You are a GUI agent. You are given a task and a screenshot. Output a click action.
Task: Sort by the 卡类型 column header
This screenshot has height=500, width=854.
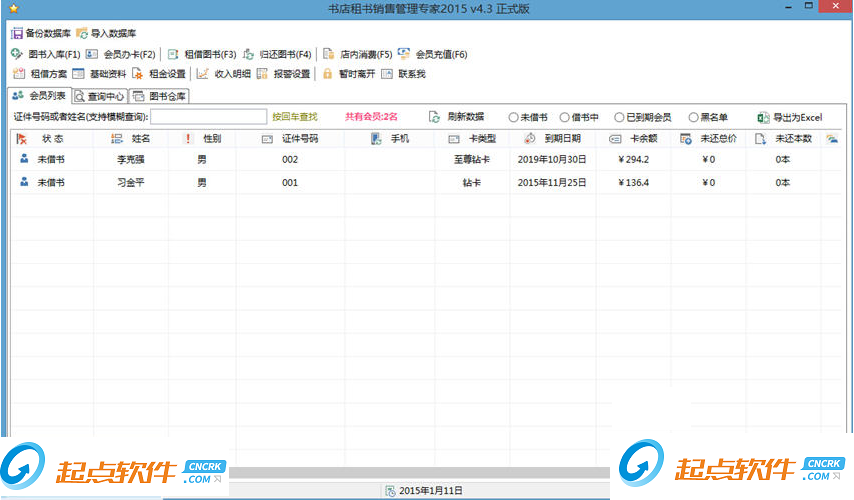pyautogui.click(x=472, y=139)
